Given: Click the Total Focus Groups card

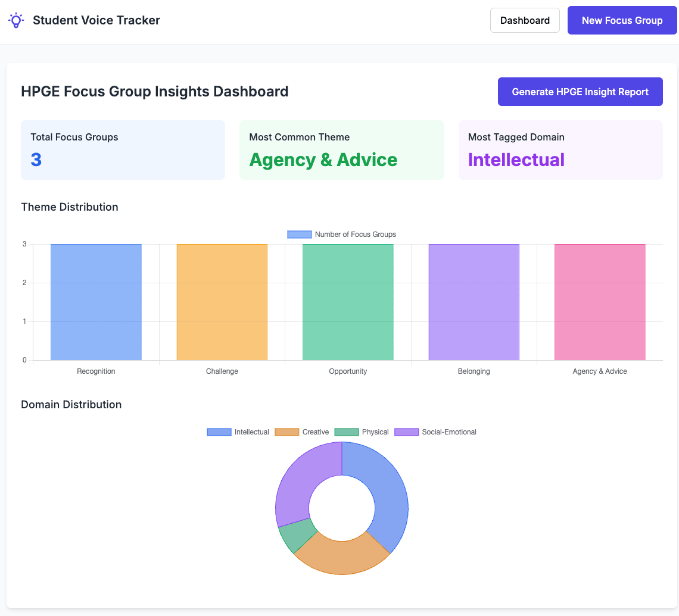Looking at the screenshot, I should pos(123,150).
